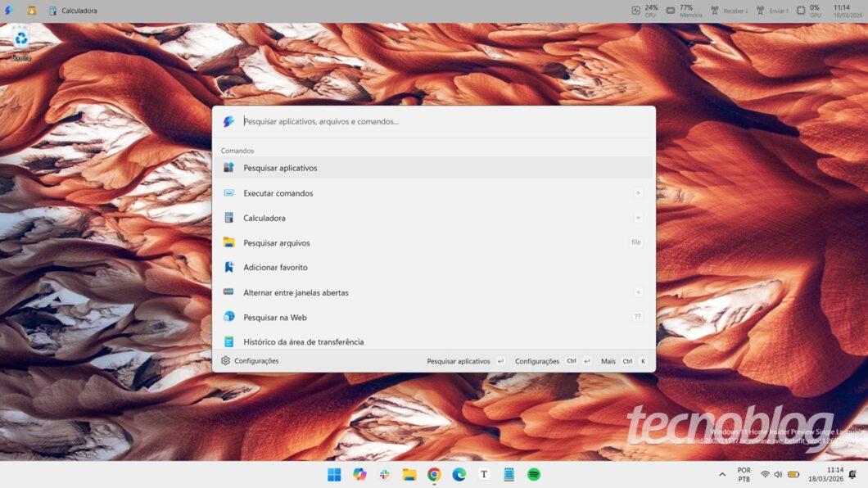Select the Pesquisar aplicativos command
The height and width of the screenshot is (488, 868).
[280, 168]
